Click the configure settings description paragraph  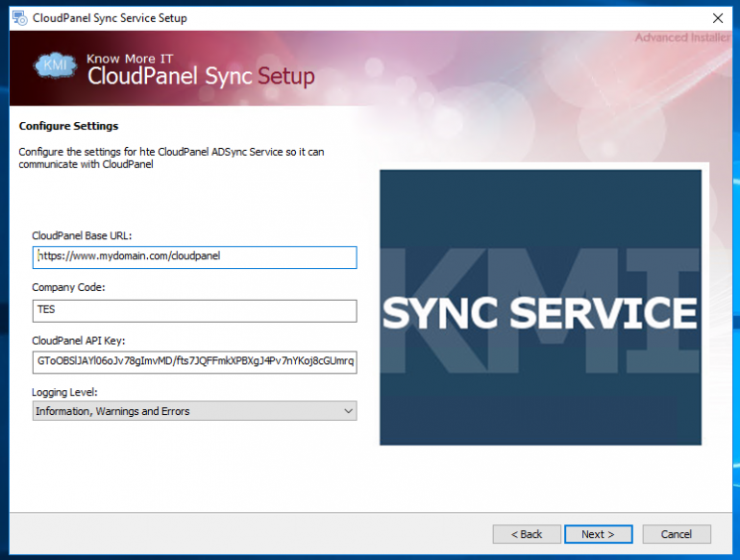click(x=171, y=158)
